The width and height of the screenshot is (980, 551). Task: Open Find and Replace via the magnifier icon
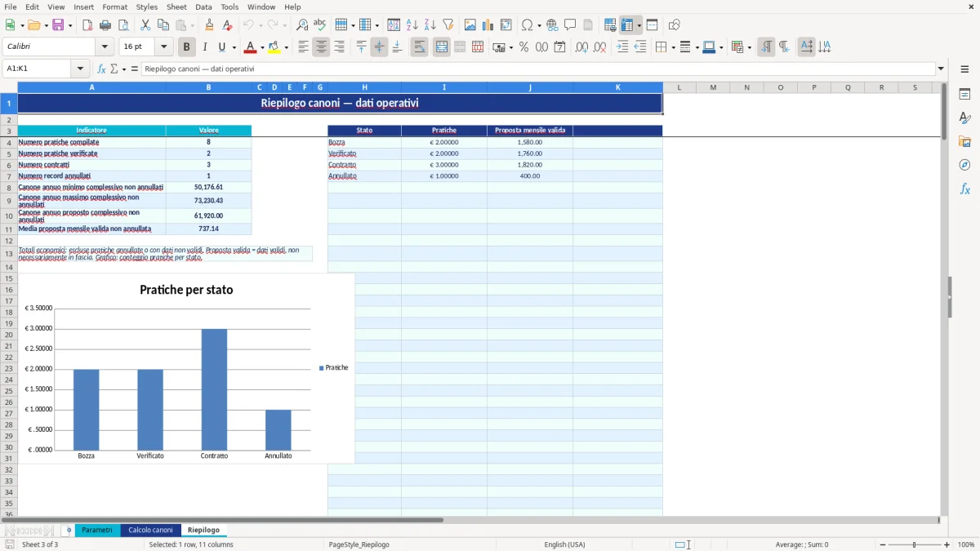tap(302, 25)
